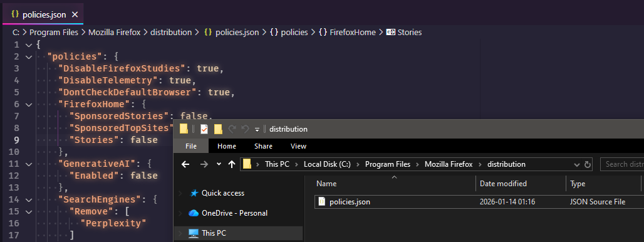This screenshot has height=242, width=644.
Task: Click Mozilla Firefox in Explorer address bar
Action: pos(449,164)
